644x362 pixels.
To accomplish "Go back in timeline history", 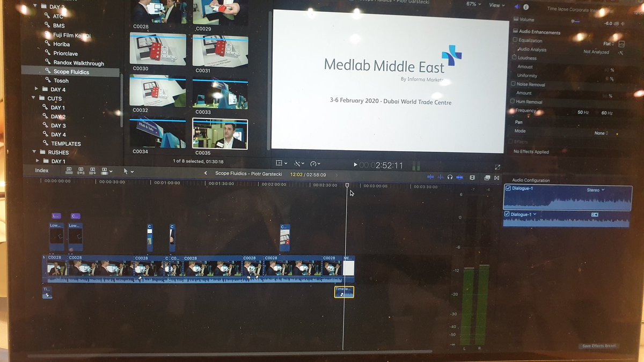I will pyautogui.click(x=206, y=173).
